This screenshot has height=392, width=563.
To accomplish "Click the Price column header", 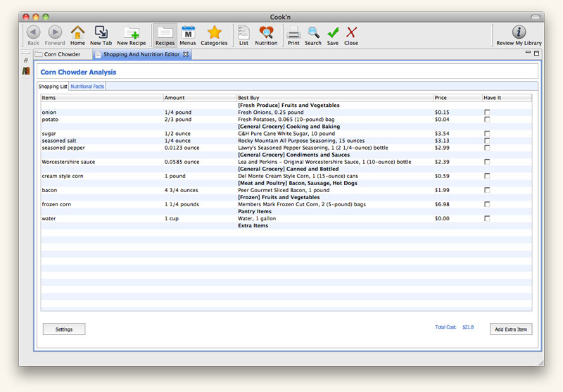I will pyautogui.click(x=458, y=98).
